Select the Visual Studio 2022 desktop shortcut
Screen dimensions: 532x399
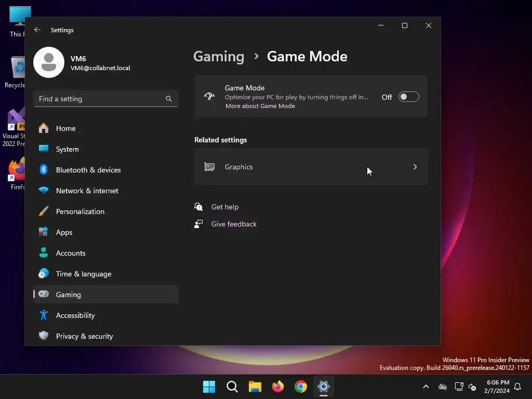[x=14, y=128]
